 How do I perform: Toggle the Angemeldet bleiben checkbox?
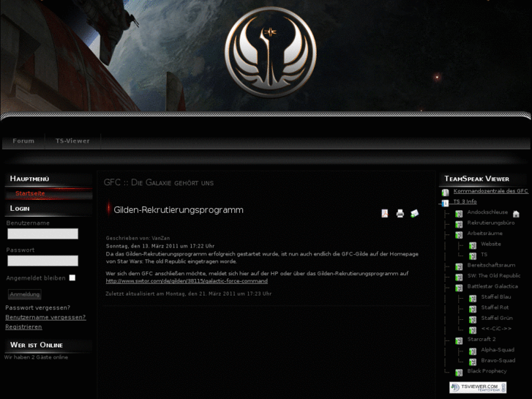click(72, 277)
